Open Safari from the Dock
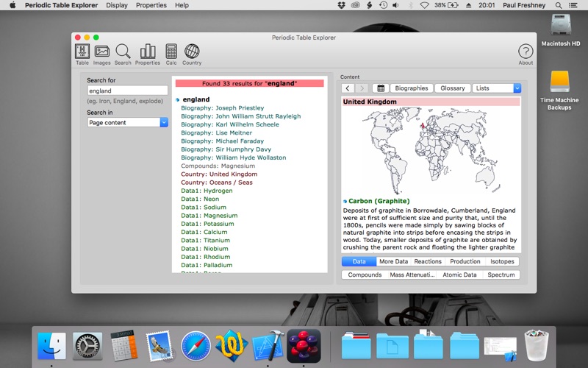Image resolution: width=588 pixels, height=368 pixels. click(x=196, y=345)
